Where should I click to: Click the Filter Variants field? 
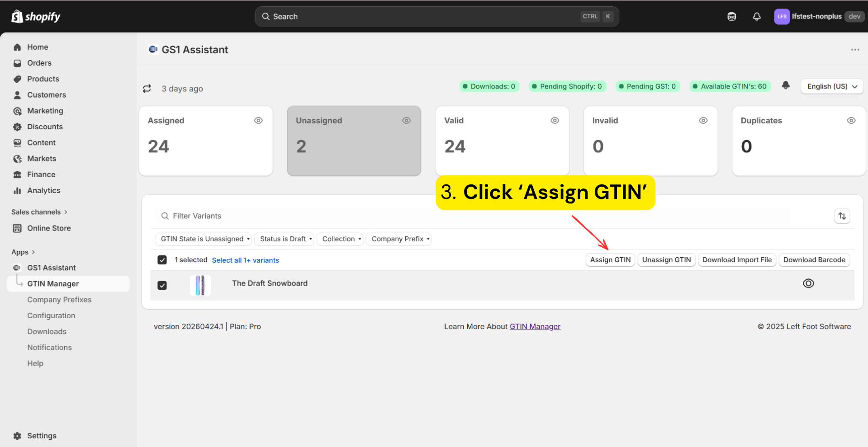pyautogui.click(x=473, y=216)
